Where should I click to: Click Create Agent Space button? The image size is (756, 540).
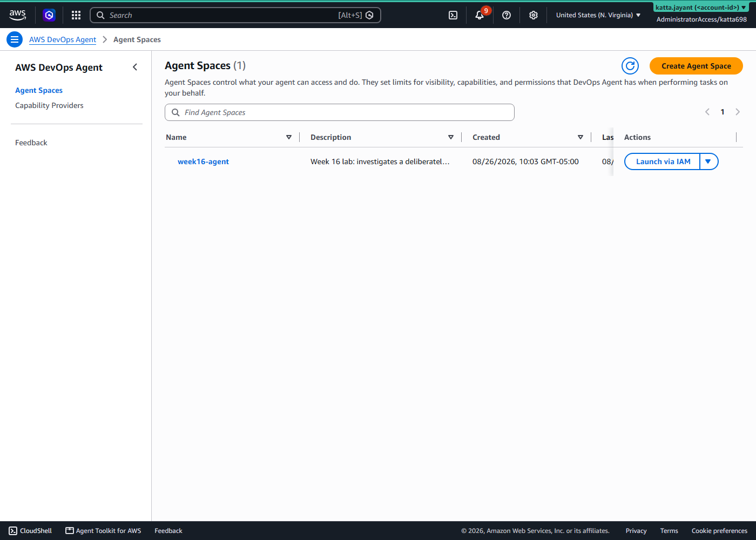[696, 66]
